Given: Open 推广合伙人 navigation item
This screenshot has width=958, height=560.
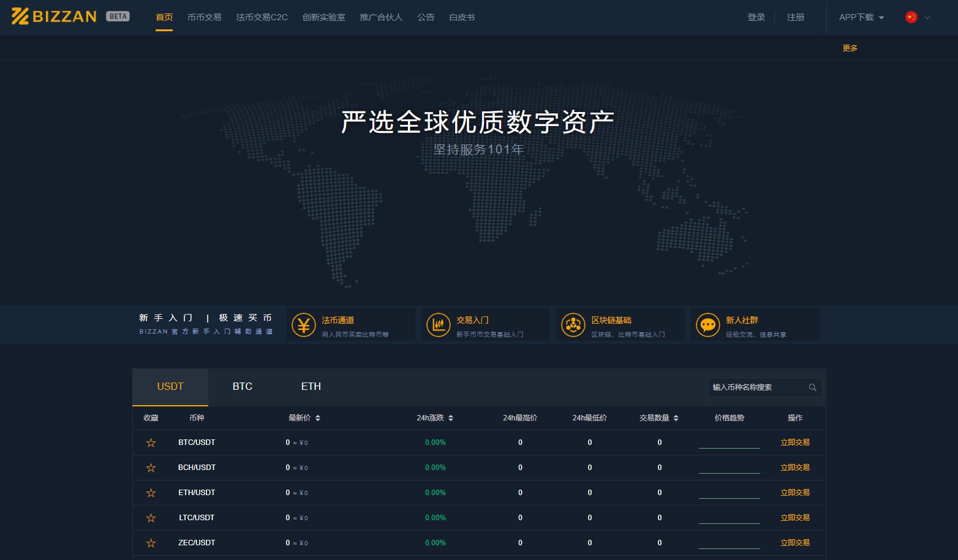Looking at the screenshot, I should tap(381, 17).
